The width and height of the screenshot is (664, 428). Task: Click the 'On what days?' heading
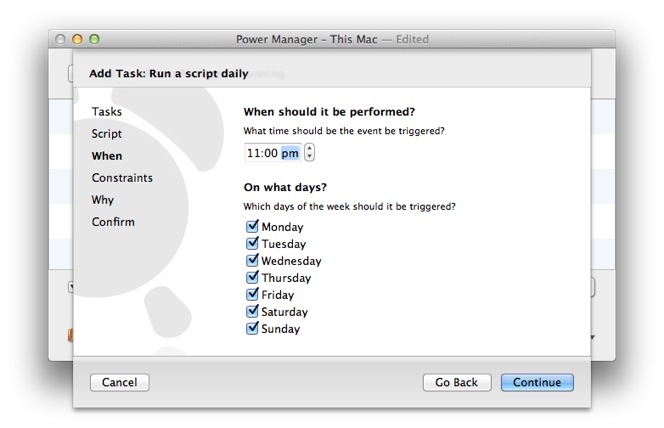(285, 187)
